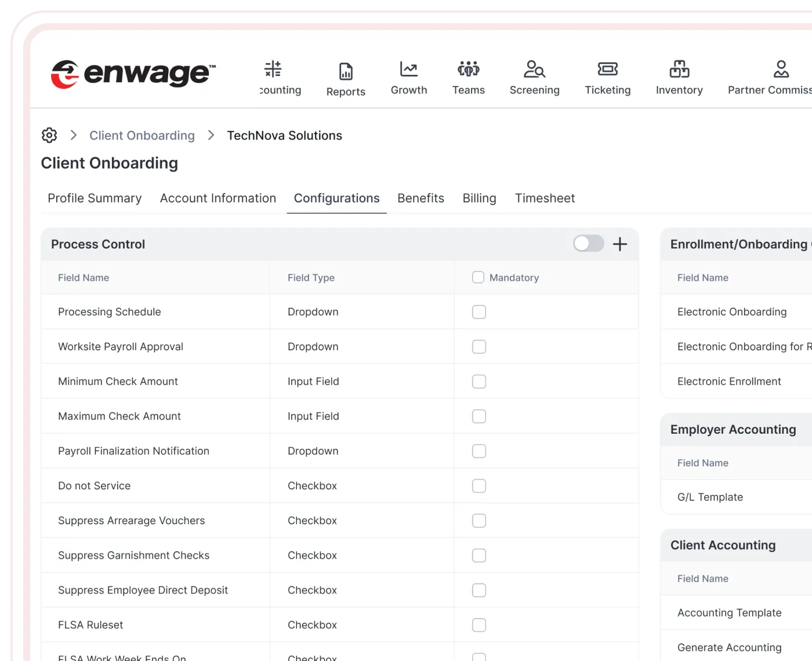The width and height of the screenshot is (812, 661).
Task: Check the Mandatory header checkbox
Action: [x=478, y=277]
